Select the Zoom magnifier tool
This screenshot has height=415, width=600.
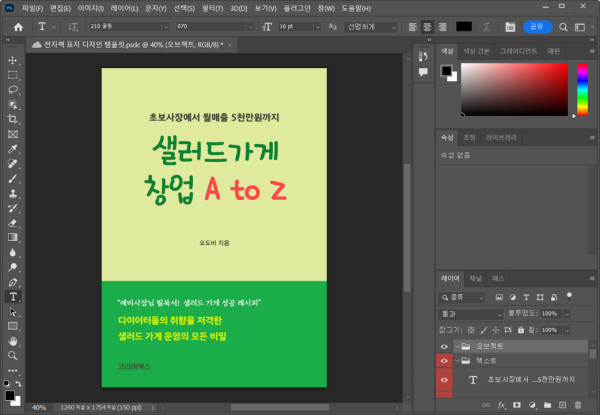pyautogui.click(x=13, y=355)
